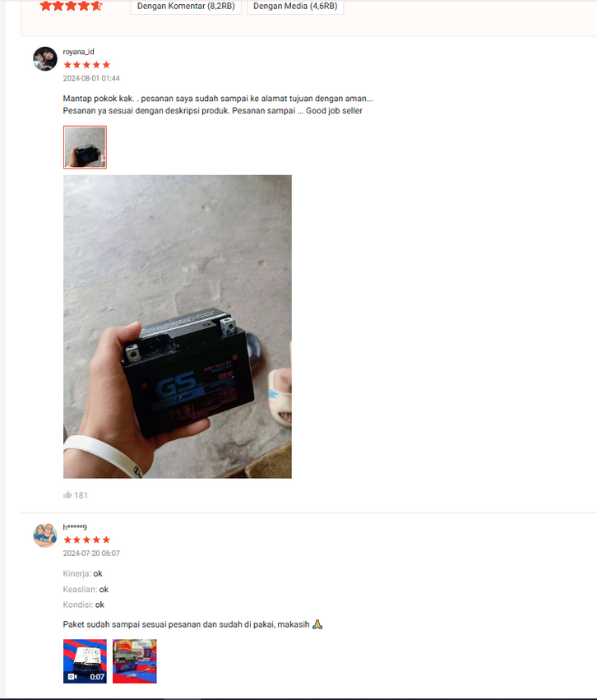
Task: Click the 181 likes count
Action: coord(81,495)
